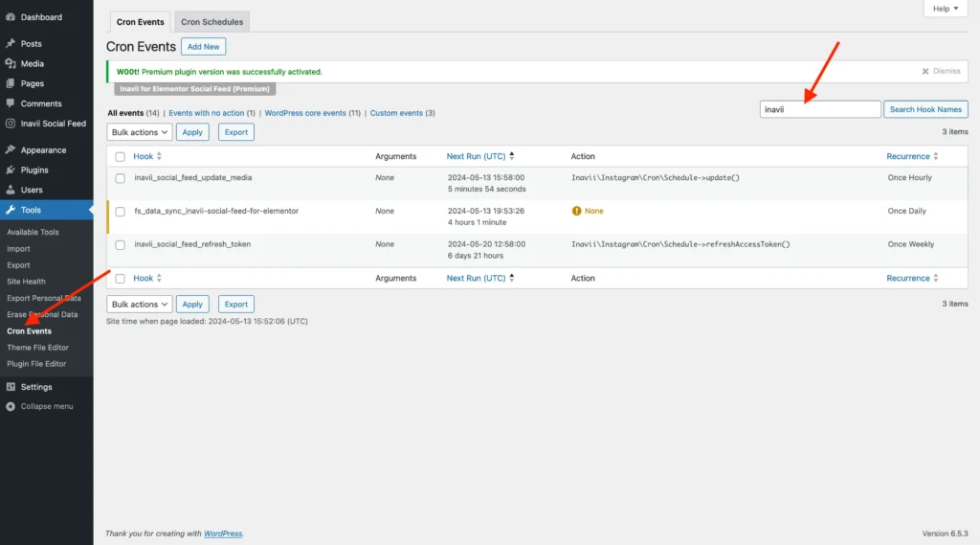The width and height of the screenshot is (980, 545).
Task: Click the Pages icon in sidebar
Action: (10, 83)
